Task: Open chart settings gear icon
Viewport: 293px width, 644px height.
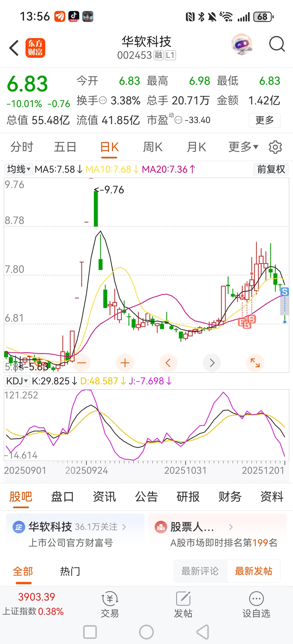Action: point(275,147)
